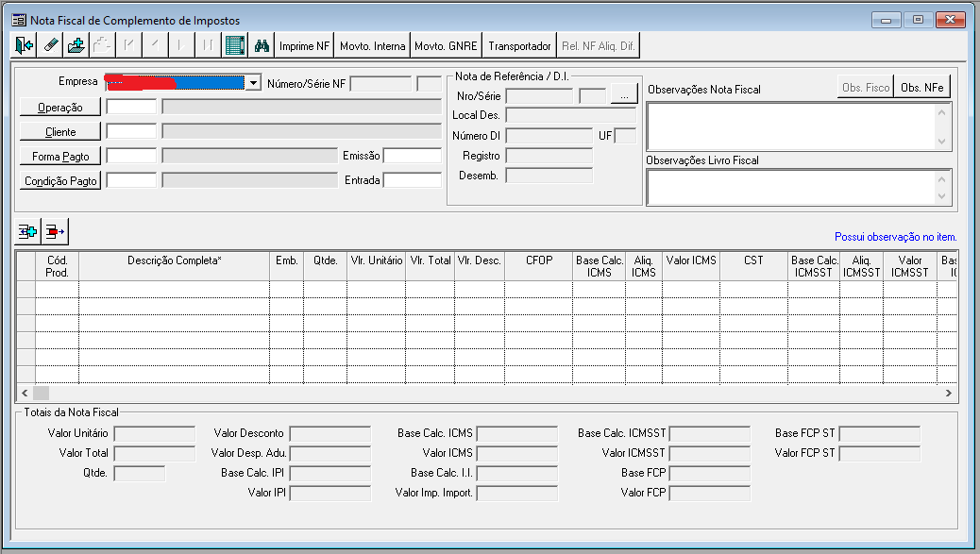Go to last record arrow icon
The image size is (980, 554).
pos(208,45)
